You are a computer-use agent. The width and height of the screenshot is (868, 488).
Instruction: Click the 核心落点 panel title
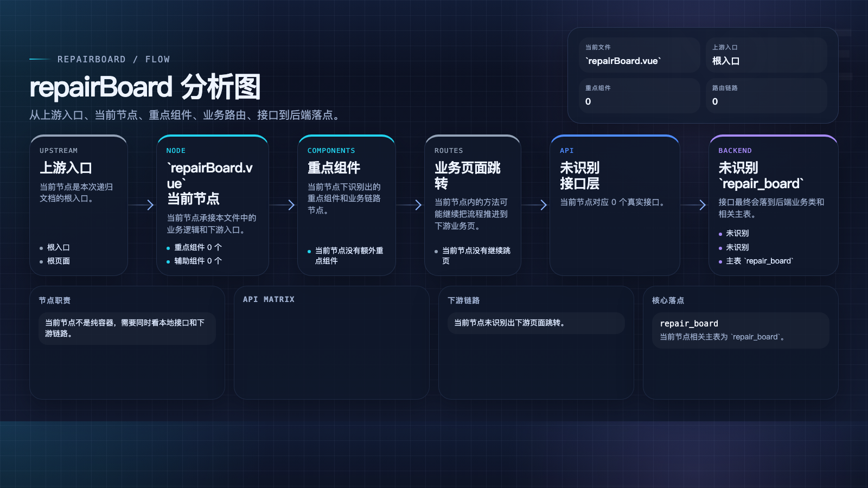[x=668, y=300]
